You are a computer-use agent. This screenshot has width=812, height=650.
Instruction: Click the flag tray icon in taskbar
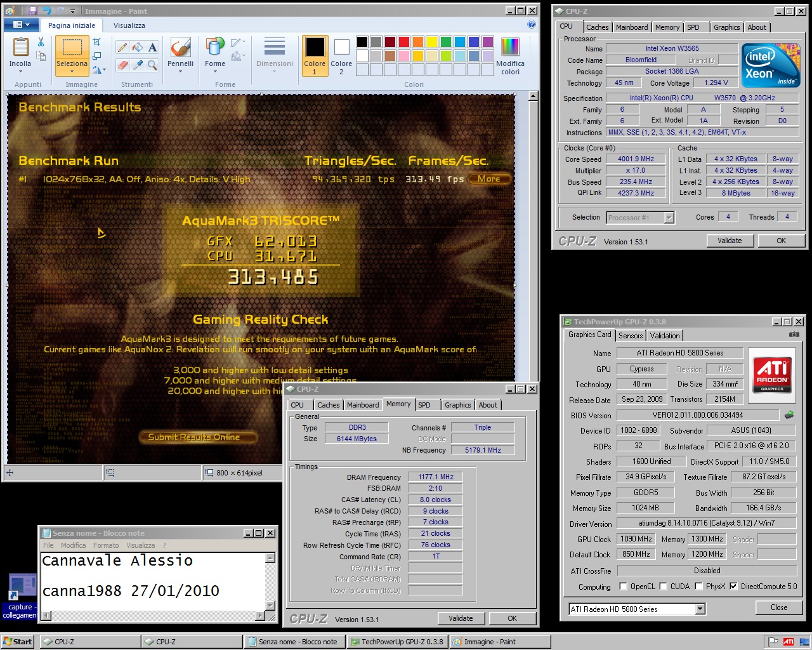pyautogui.click(x=773, y=642)
